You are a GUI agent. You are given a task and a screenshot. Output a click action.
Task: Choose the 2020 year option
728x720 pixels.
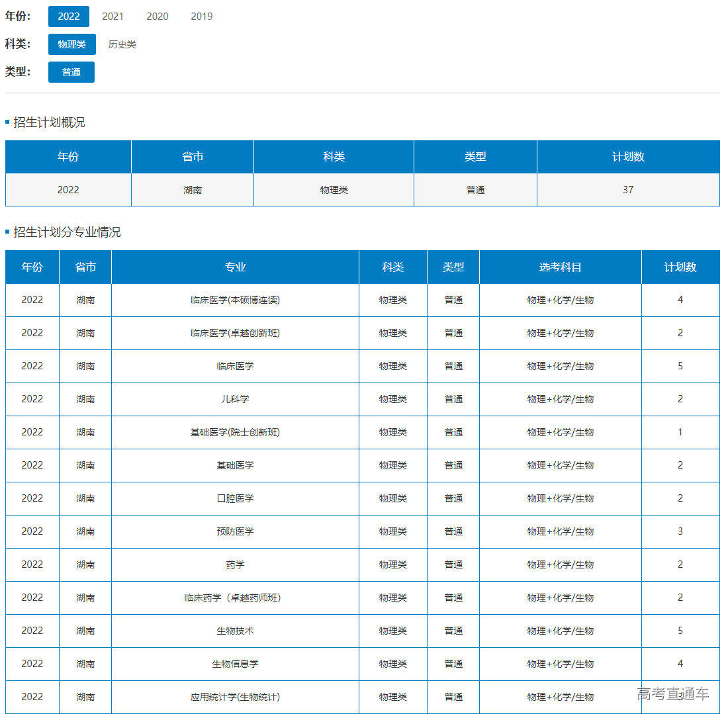coord(157,17)
